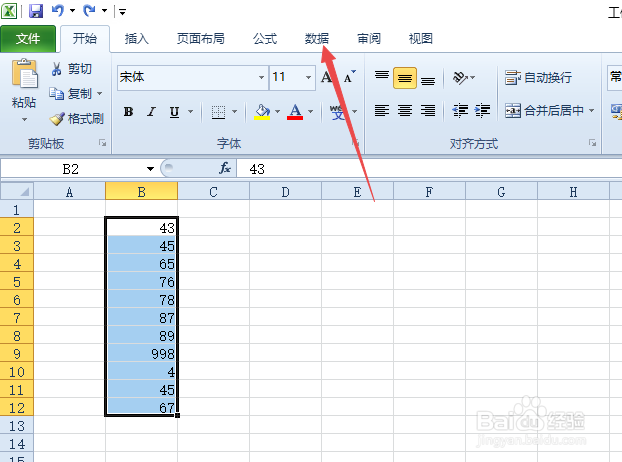Open redo history dropdown arrow

[x=104, y=11]
